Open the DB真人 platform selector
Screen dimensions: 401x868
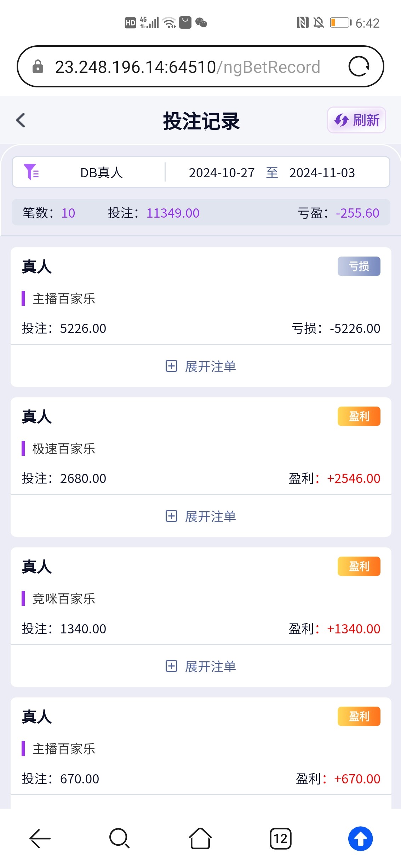pyautogui.click(x=101, y=173)
